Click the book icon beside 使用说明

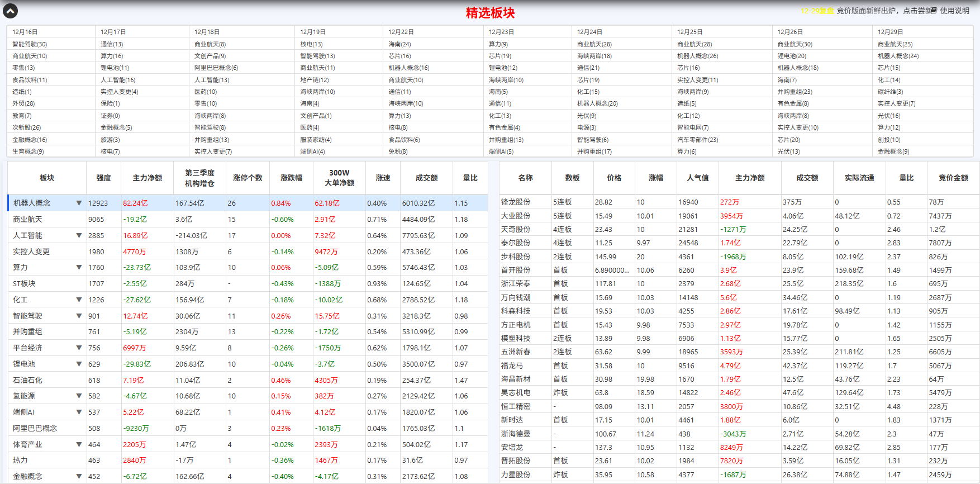point(934,11)
